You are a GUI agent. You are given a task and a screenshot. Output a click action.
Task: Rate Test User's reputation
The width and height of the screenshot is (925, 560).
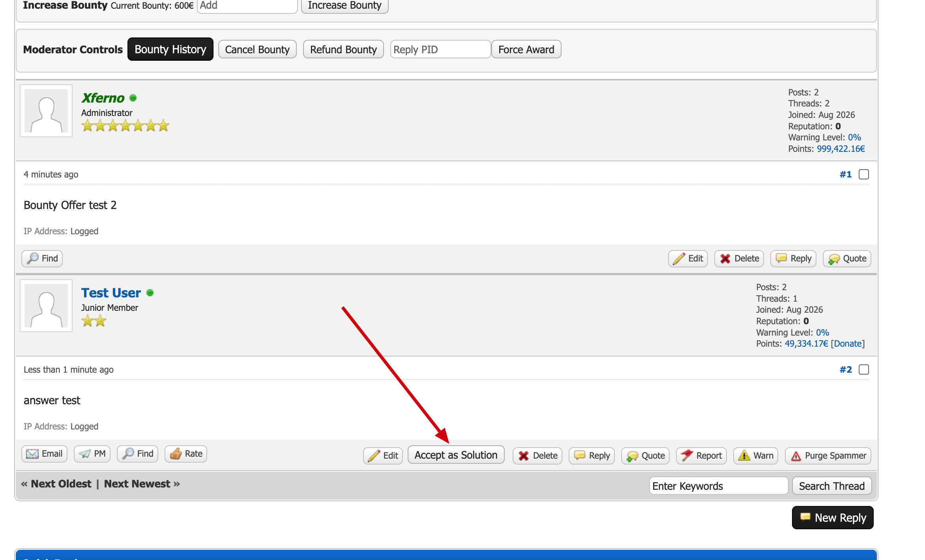[186, 454]
